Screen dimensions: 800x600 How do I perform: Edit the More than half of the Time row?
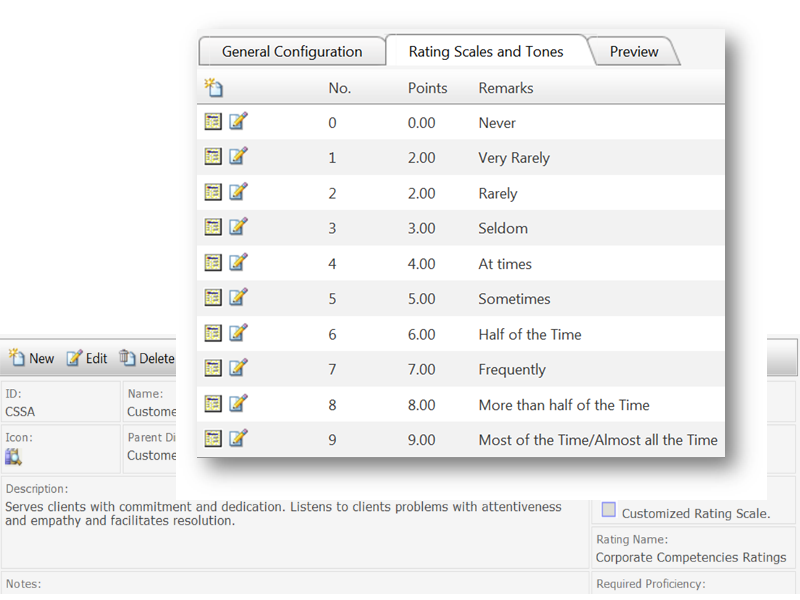238,403
